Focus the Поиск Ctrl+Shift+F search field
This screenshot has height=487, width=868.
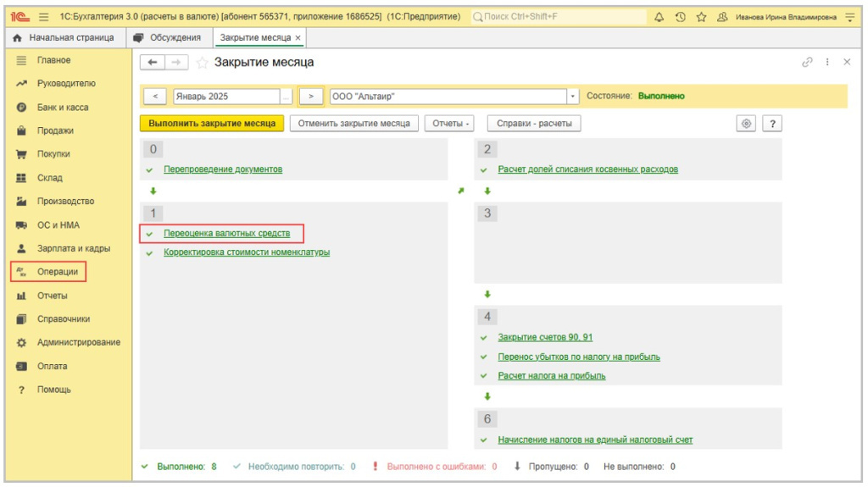[558, 17]
